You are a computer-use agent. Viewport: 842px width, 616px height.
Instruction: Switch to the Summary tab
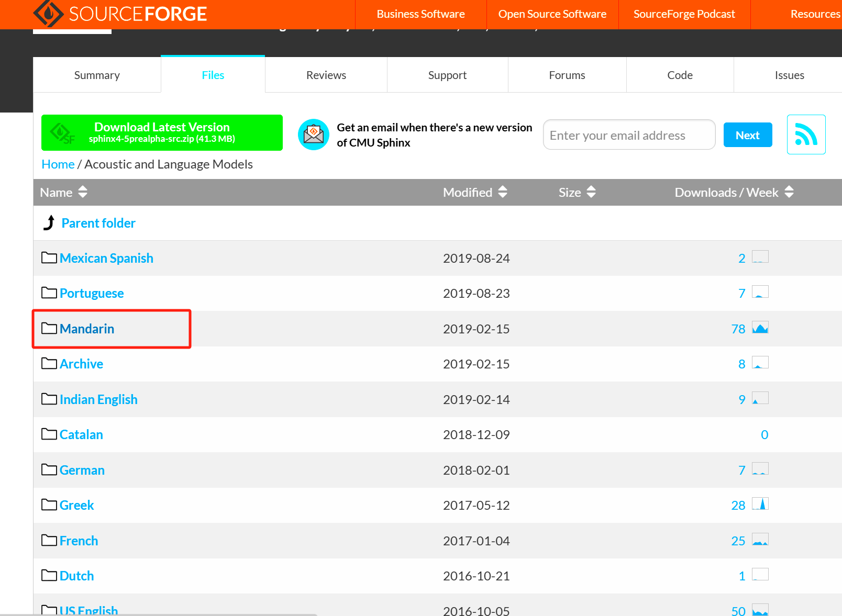tap(97, 75)
